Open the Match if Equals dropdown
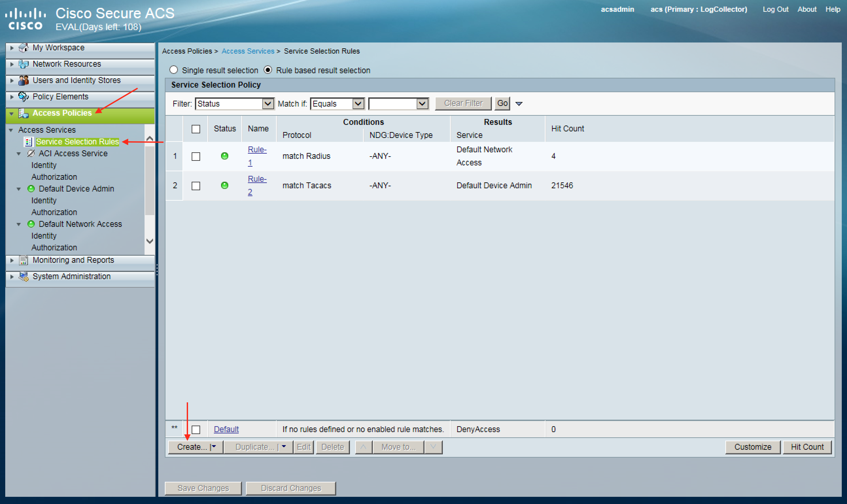The width and height of the screenshot is (847, 504). pyautogui.click(x=358, y=104)
